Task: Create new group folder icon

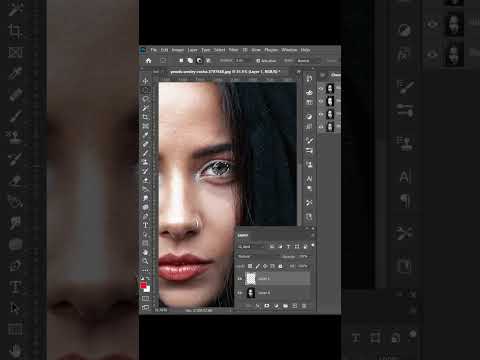Action: click(285, 306)
